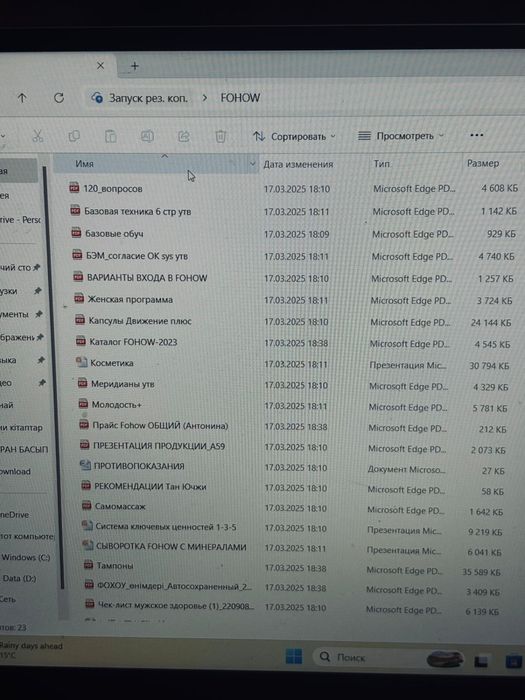Click the Paste toolbar icon

(110, 136)
